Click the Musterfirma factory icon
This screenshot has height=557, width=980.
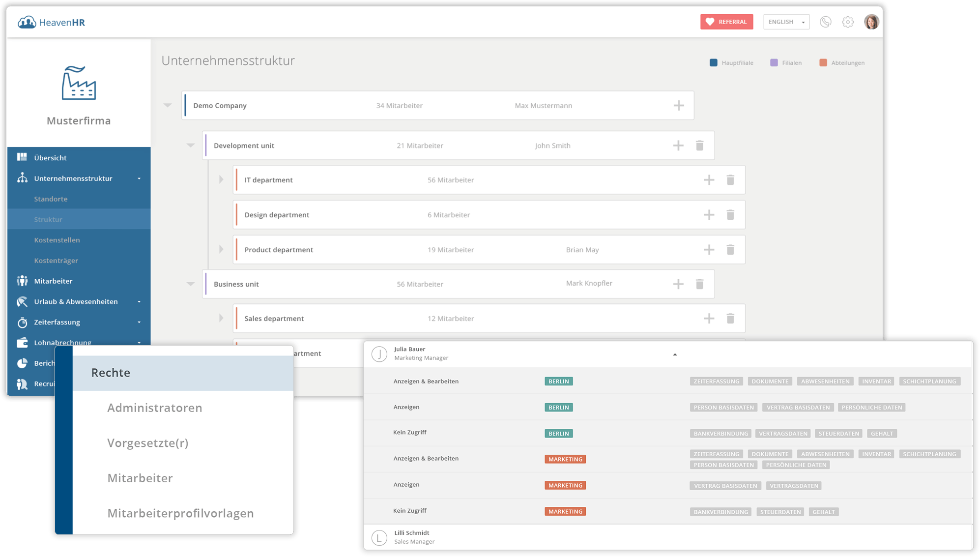pos(79,83)
